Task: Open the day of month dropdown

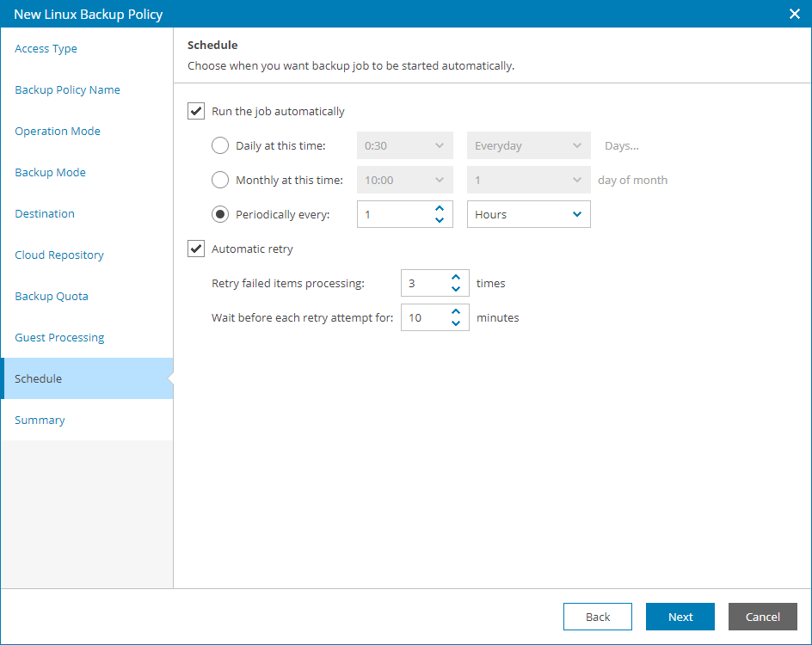Action: tap(528, 180)
